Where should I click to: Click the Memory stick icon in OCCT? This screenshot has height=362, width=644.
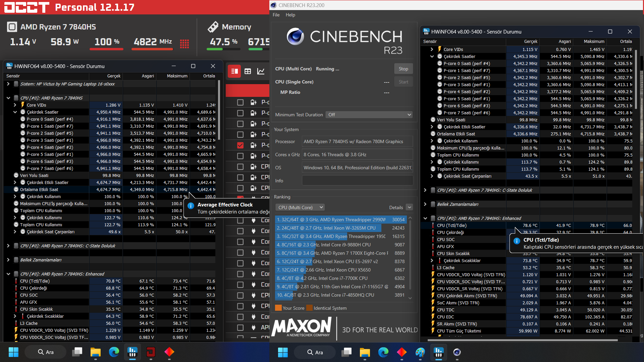213,27
